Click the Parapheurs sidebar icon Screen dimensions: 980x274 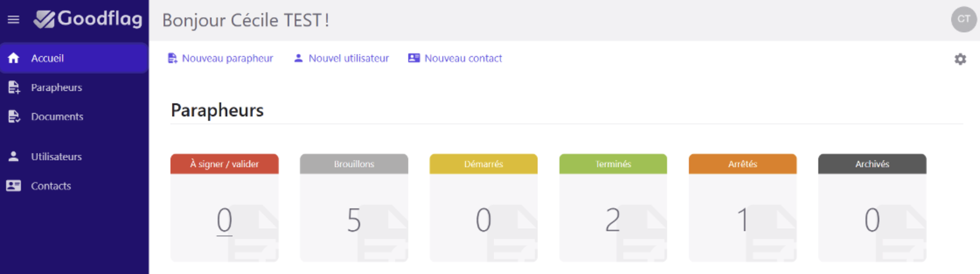coord(14,88)
